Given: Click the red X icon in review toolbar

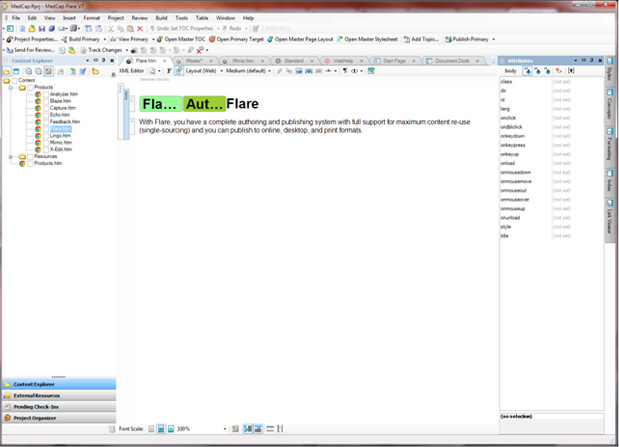Looking at the screenshot, I should 200,50.
